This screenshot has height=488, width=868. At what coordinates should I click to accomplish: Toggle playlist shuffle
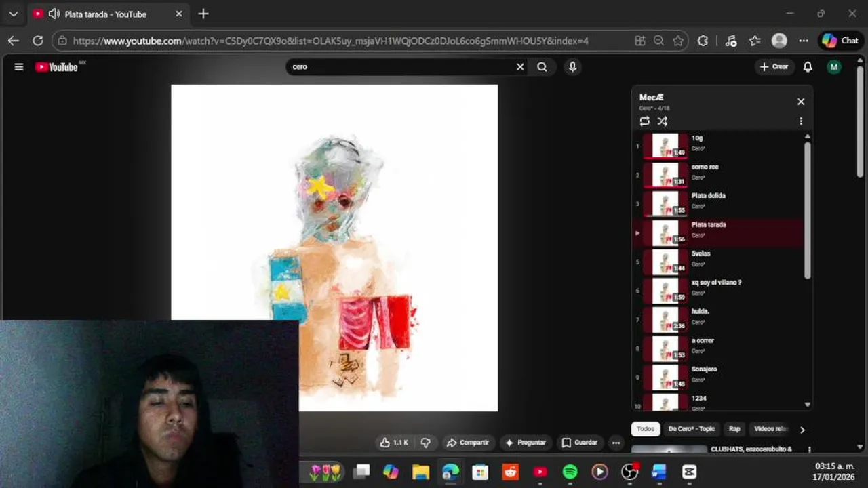(x=663, y=121)
